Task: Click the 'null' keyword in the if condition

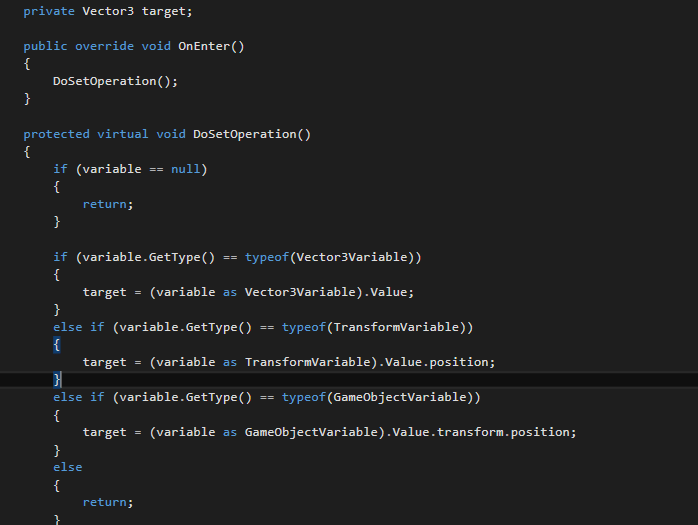Action: coord(185,169)
